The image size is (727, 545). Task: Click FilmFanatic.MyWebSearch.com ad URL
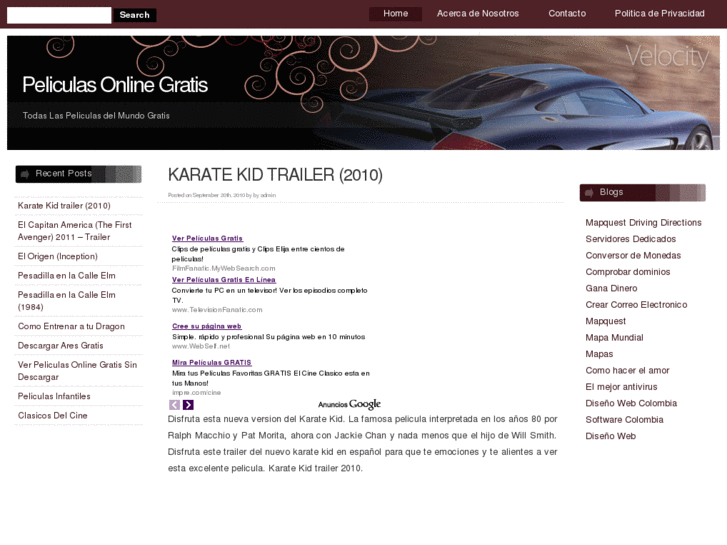223,268
